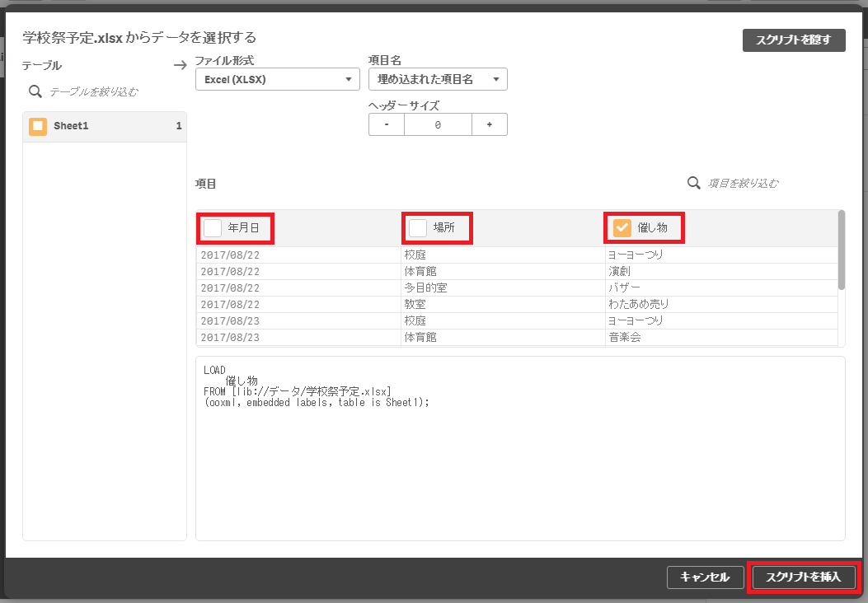Click the スクリプトを隠す button
Screen dimensions: 868x603
(x=794, y=40)
